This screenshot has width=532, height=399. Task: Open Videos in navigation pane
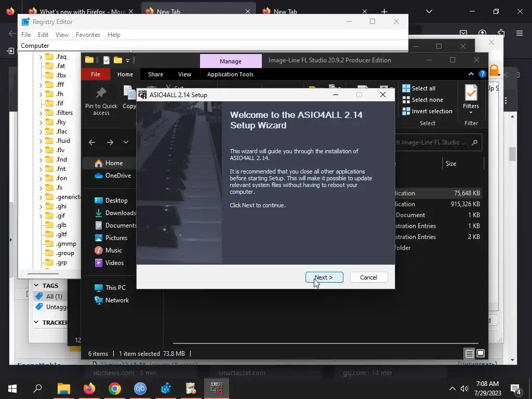(x=109, y=262)
